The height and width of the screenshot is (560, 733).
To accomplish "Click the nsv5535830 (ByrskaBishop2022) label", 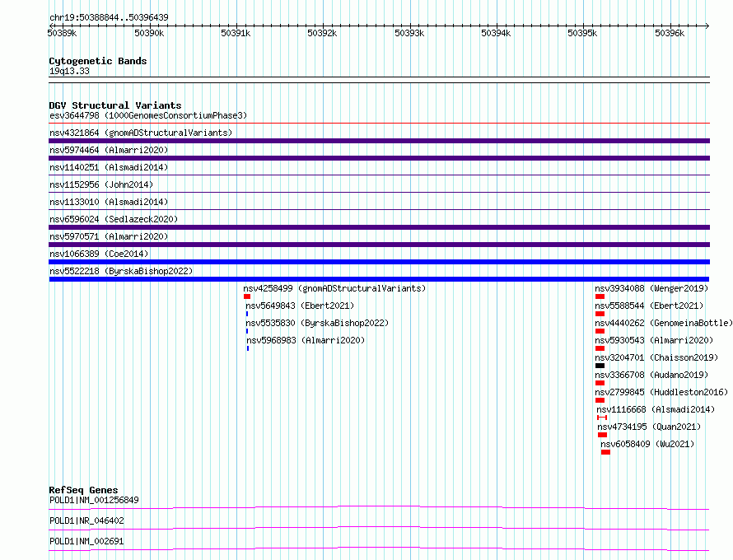I will (x=317, y=323).
